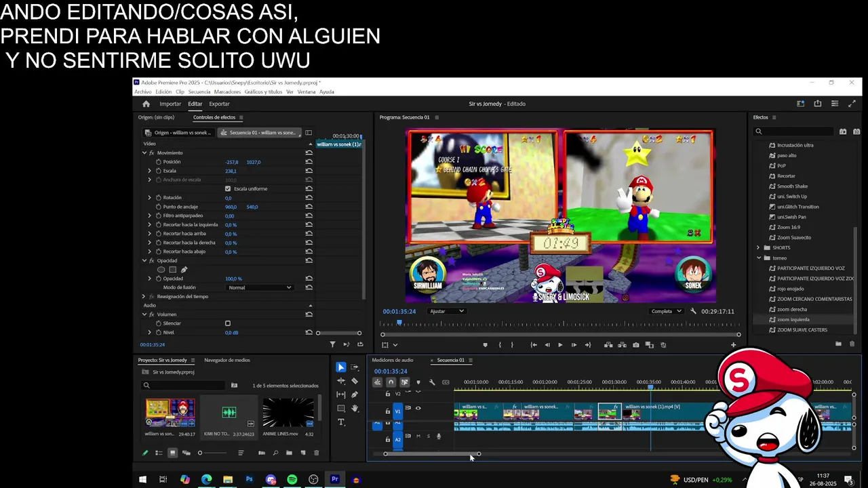Screen dimensions: 868x488
Task: Select the Type tool
Action: pos(341,422)
